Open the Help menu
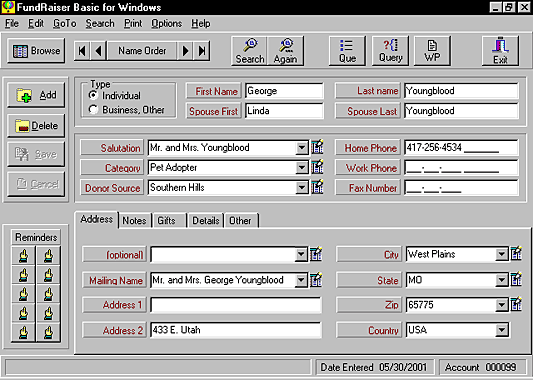 pos(201,23)
